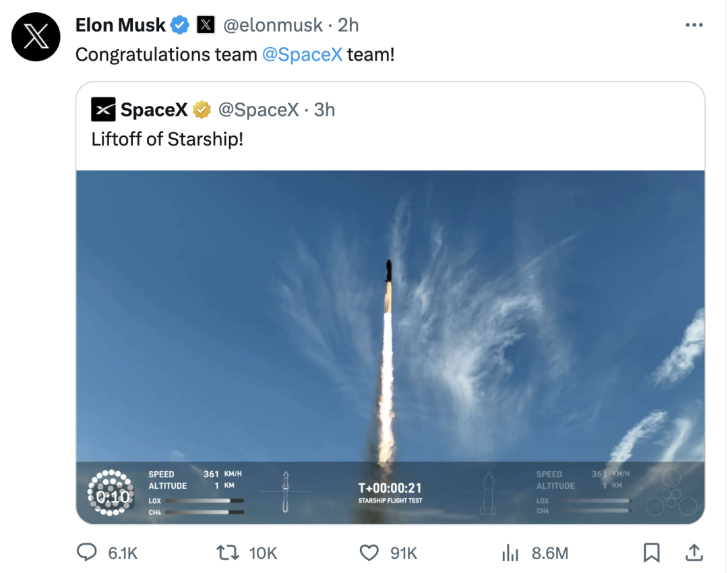Click the 2h timestamp on Elon's tweet
Viewport: 728px width, 573px height.
(x=348, y=24)
